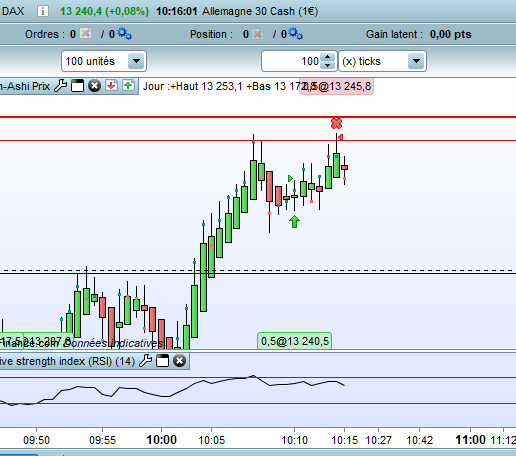This screenshot has width=516, height=456.
Task: Click the 10:15 time axis label
Action: coord(345,440)
